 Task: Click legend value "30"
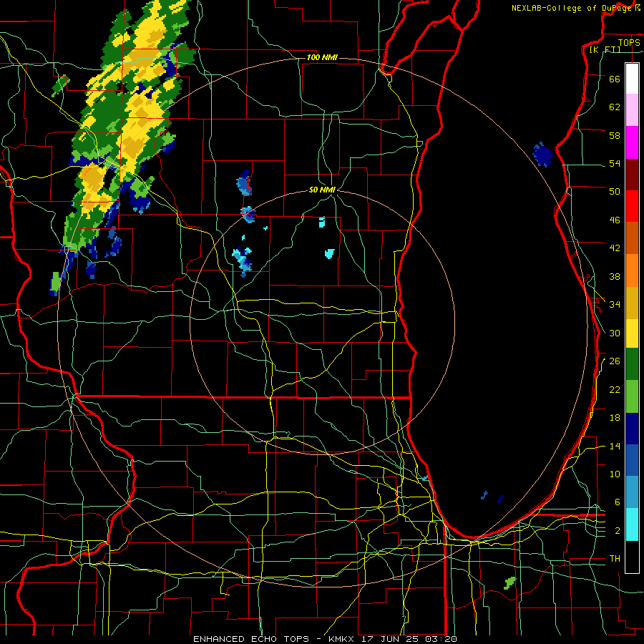click(x=615, y=333)
